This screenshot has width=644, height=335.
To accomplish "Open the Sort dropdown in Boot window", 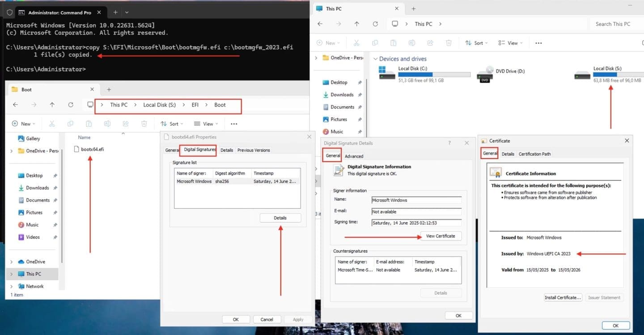I will coord(171,124).
